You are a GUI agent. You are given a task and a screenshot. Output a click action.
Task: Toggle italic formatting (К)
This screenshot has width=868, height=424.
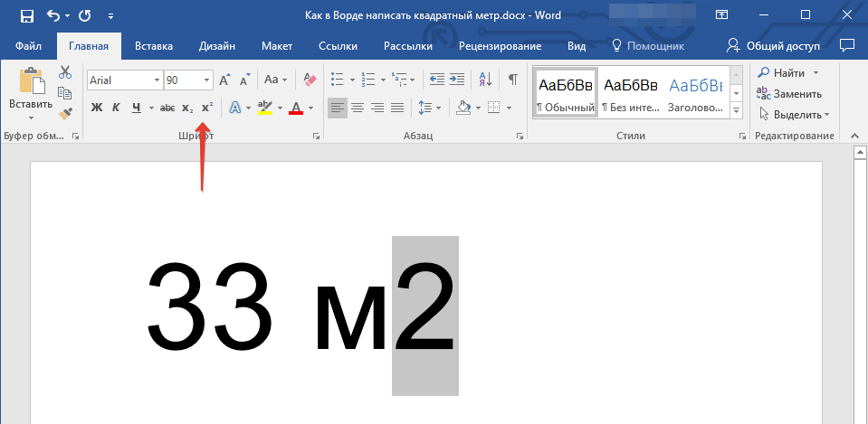[116, 108]
